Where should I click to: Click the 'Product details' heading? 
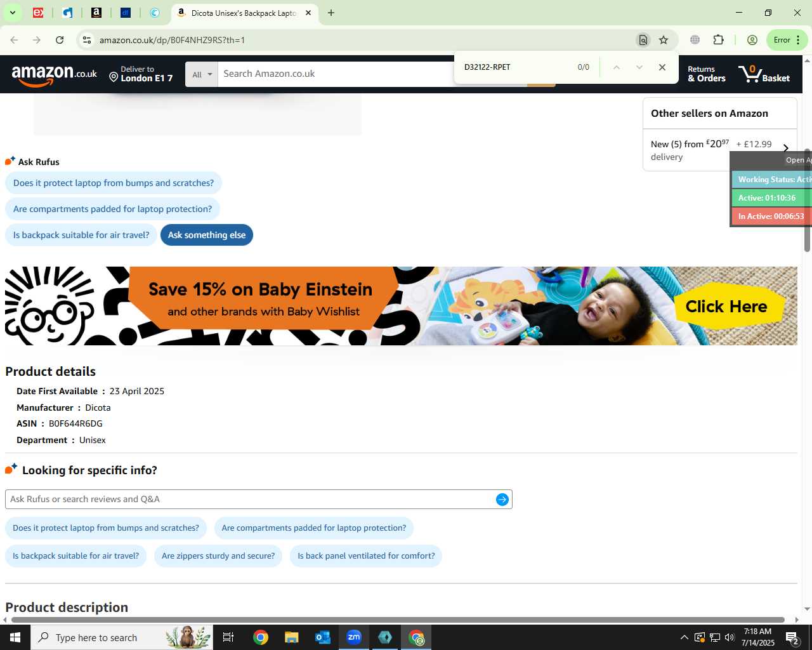[x=51, y=372]
